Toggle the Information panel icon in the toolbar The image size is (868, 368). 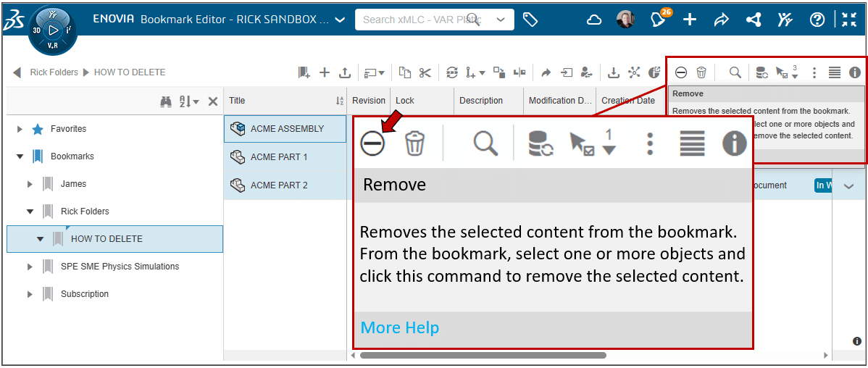[855, 72]
